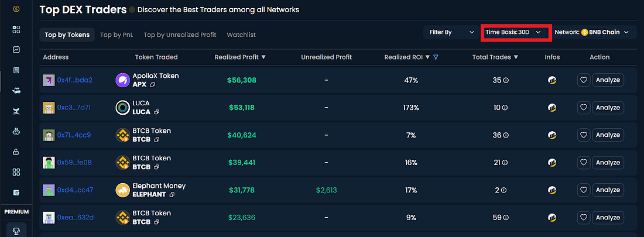
Task: Open the trophy icon in sidebar
Action: click(16, 231)
